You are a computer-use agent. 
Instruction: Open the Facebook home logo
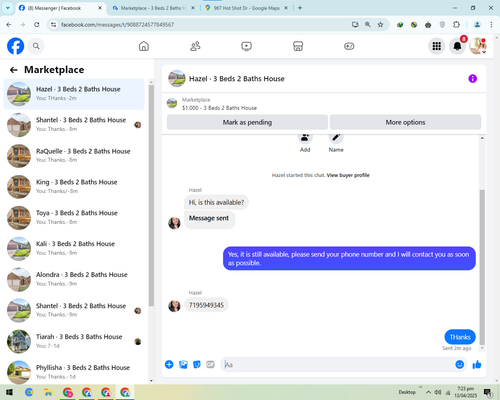[x=16, y=46]
